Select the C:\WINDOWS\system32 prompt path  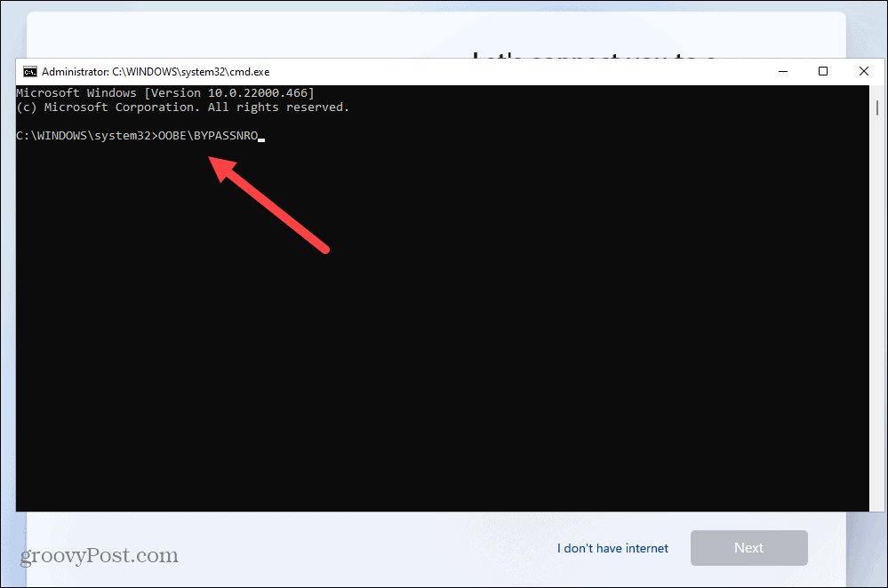pos(84,136)
